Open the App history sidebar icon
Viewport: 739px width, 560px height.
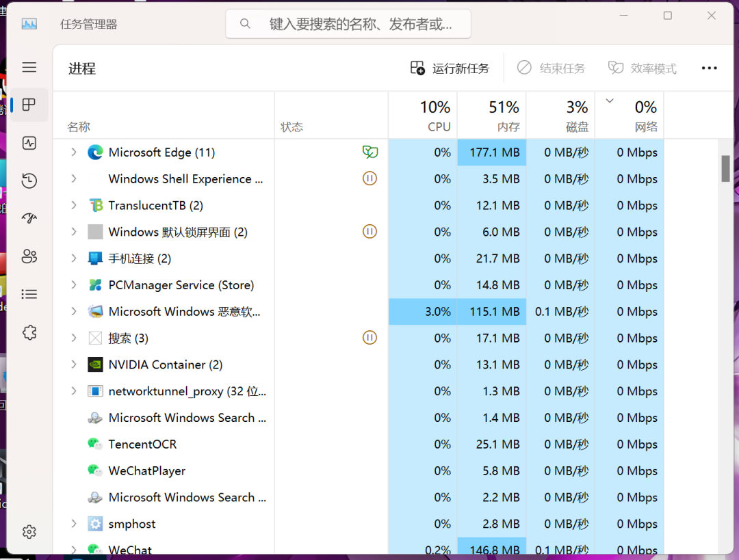coord(29,181)
